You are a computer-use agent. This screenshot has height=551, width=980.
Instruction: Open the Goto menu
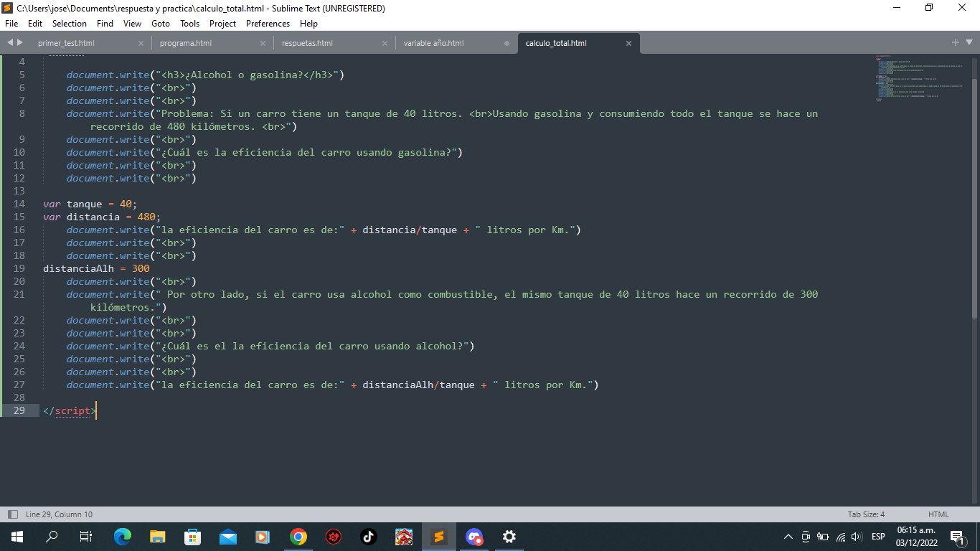[161, 24]
